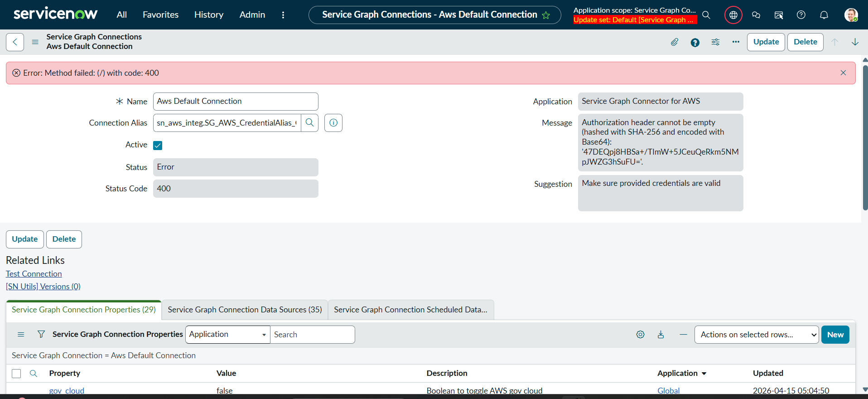Open the Application search field dropdown

coord(228,335)
